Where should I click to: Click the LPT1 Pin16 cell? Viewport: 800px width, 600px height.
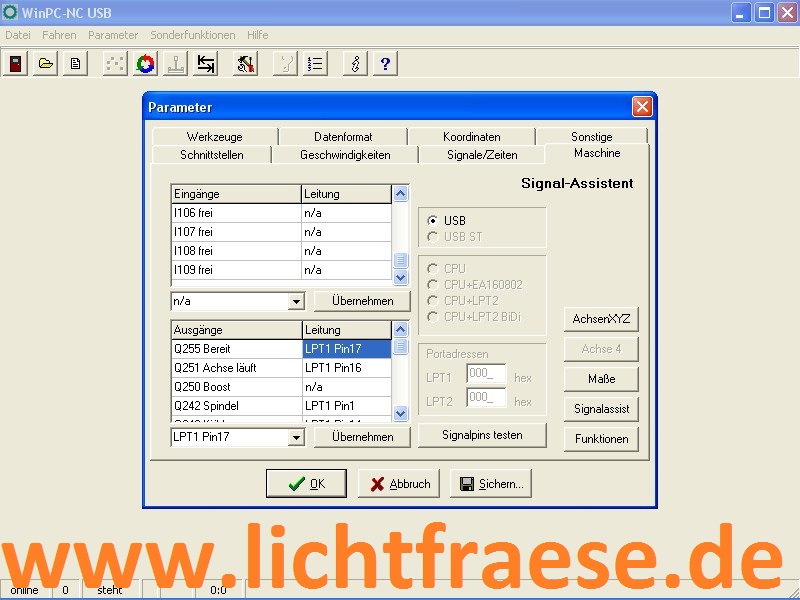[x=347, y=368]
